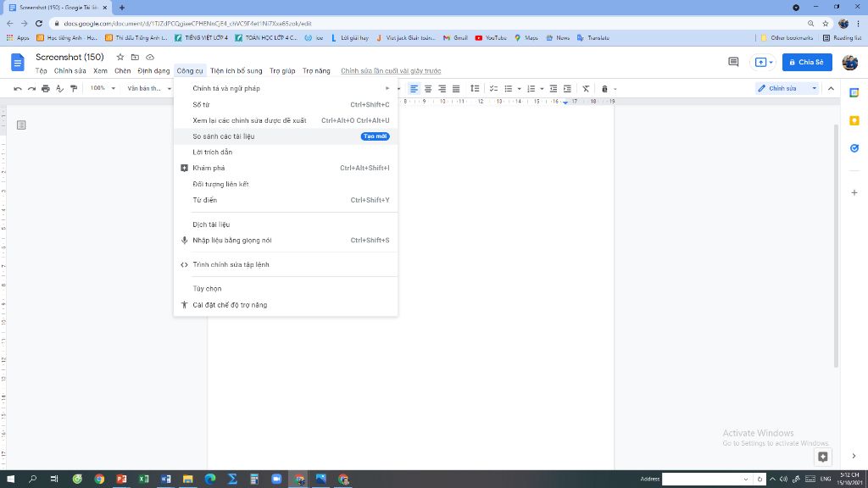This screenshot has height=488, width=868.
Task: Click the browser address bar URL
Action: tap(187, 23)
